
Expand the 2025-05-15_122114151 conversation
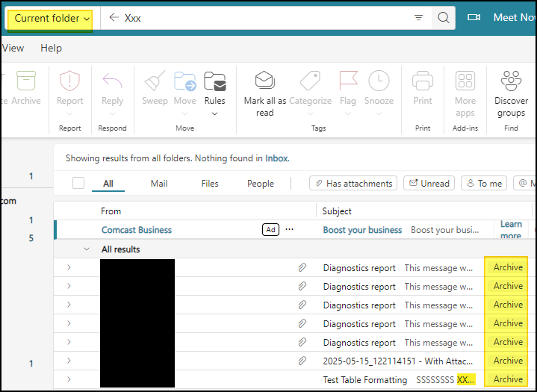click(69, 361)
